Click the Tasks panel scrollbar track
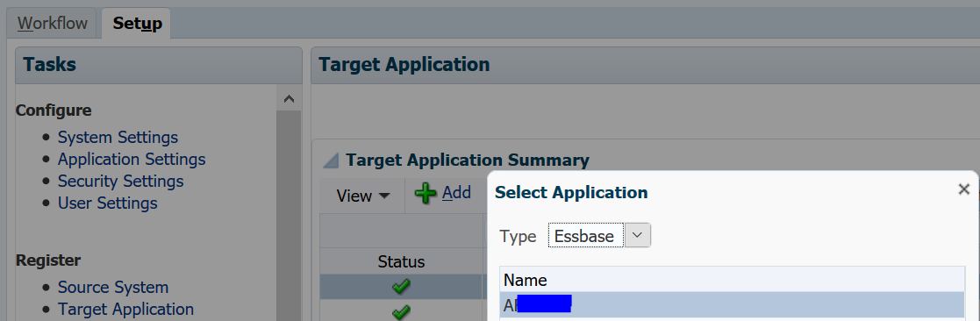Viewport: 980px width, 321px height. (289, 216)
